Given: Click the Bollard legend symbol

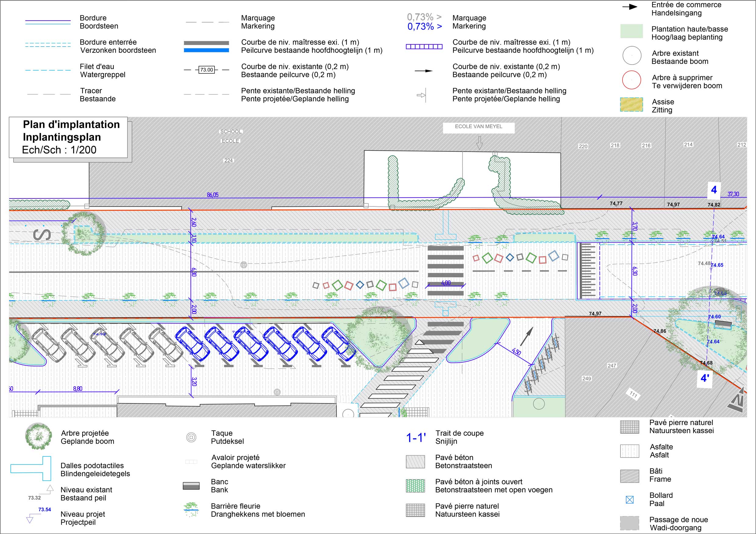Looking at the screenshot, I should pos(629,500).
